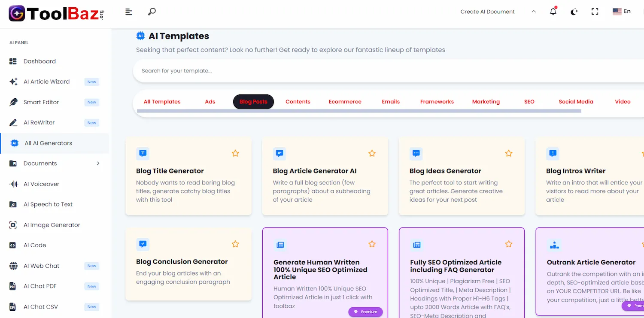Open the En language selector

tap(622, 12)
